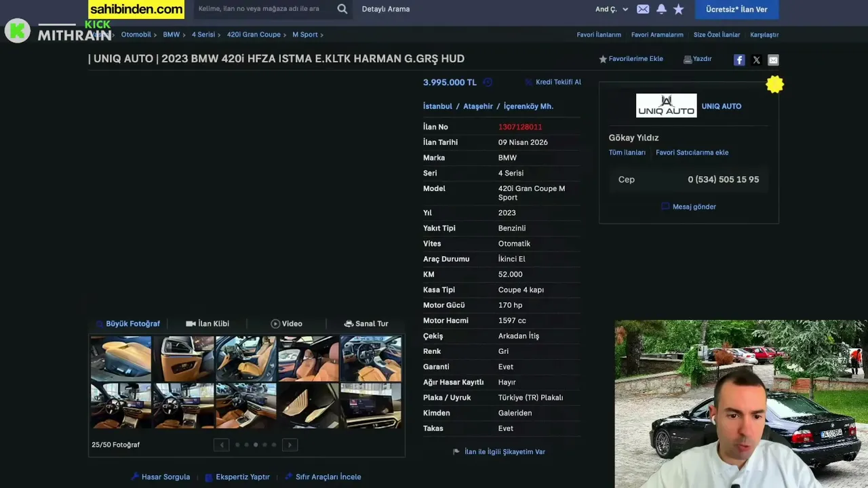
Task: Go to the sahibinden.com home logo
Action: click(136, 9)
